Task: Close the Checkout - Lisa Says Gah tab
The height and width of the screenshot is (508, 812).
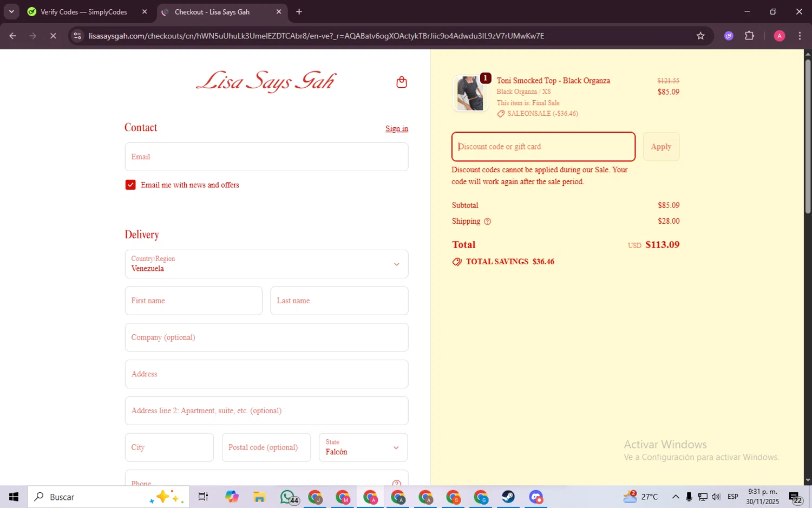Action: 279,12
